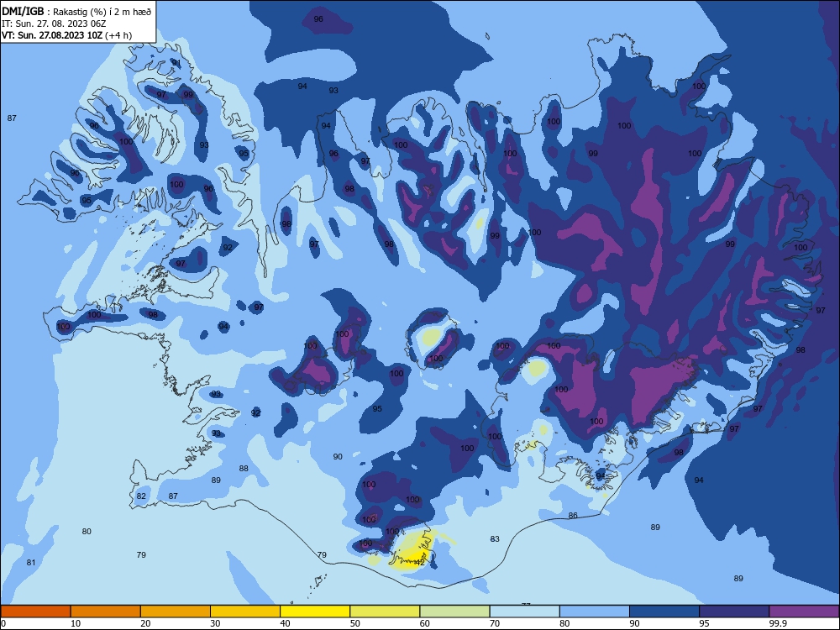Click the dark orange 0–10 legend swatch
Screen dimensions: 840x630
pyautogui.click(x=35, y=612)
